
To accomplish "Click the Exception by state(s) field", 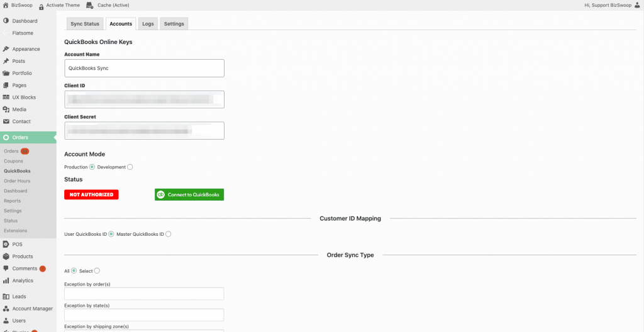I will pyautogui.click(x=144, y=315).
